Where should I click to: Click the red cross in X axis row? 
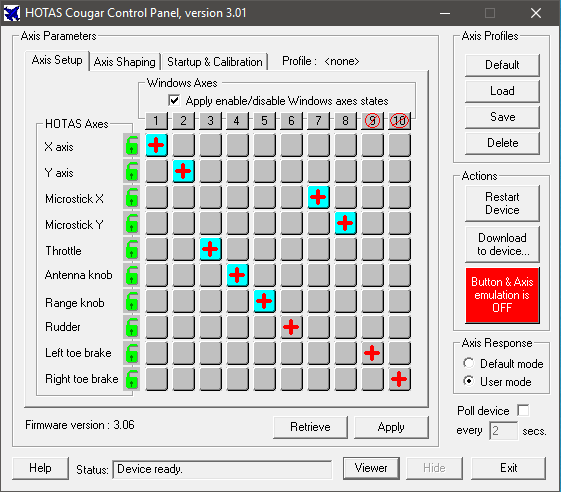[x=156, y=145]
